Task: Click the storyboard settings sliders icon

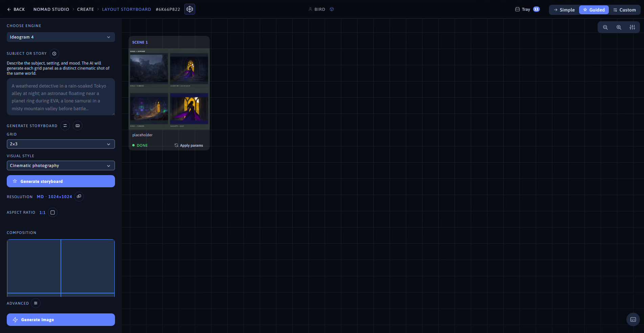Action: (65, 126)
